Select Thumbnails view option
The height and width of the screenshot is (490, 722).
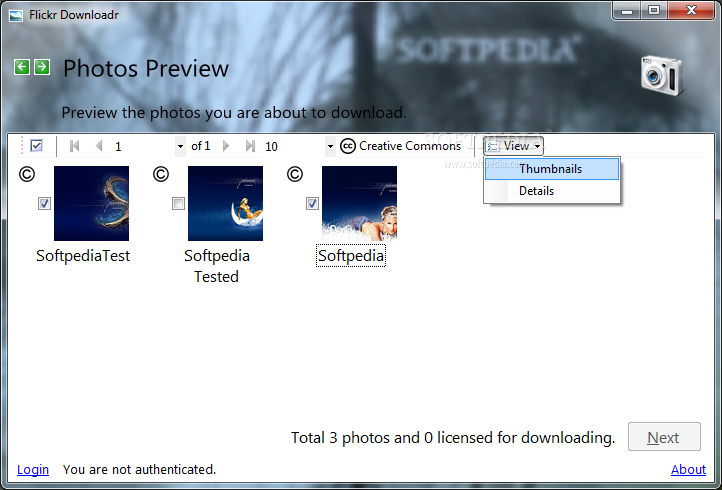tap(552, 169)
